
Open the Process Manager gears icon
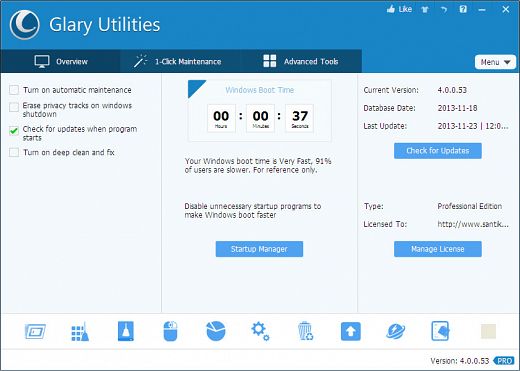pyautogui.click(x=260, y=331)
